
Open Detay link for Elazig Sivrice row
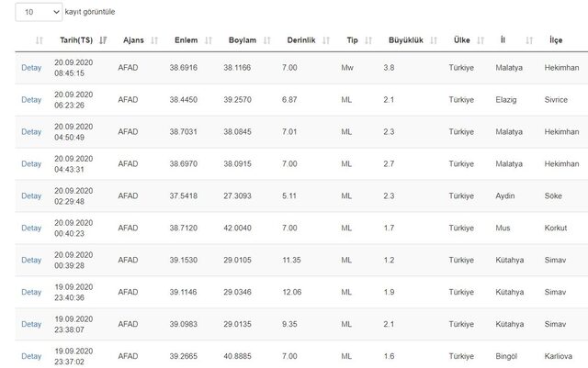pyautogui.click(x=31, y=100)
